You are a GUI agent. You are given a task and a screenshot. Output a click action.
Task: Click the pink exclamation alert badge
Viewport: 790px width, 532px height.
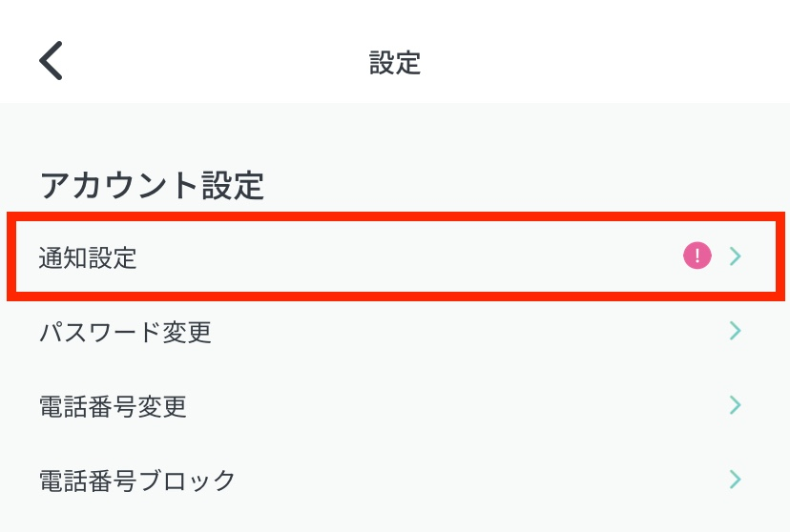coord(697,256)
